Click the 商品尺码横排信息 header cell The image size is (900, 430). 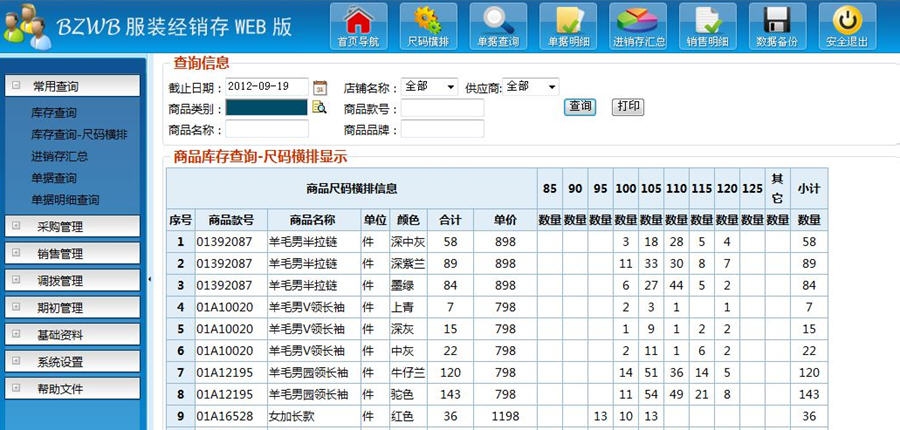point(352,188)
